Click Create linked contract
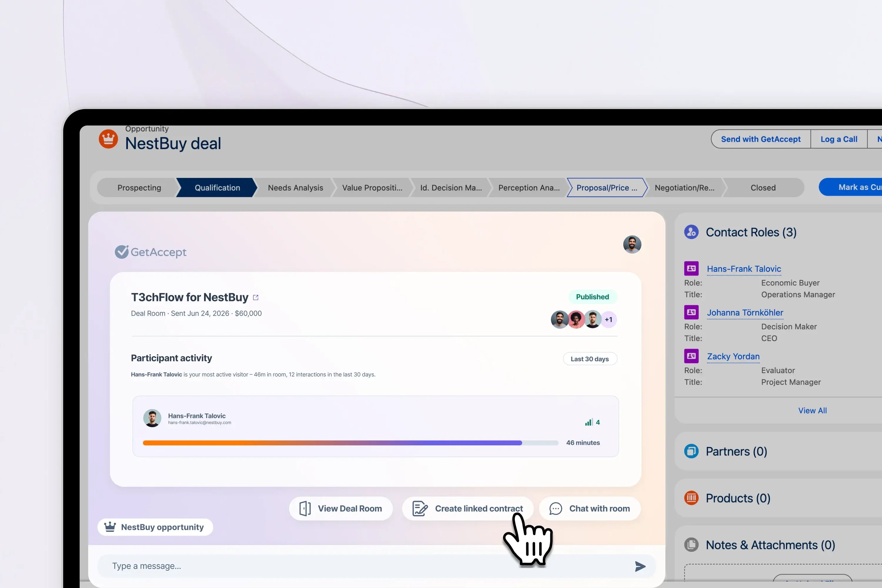This screenshot has height=588, width=882. (468, 509)
